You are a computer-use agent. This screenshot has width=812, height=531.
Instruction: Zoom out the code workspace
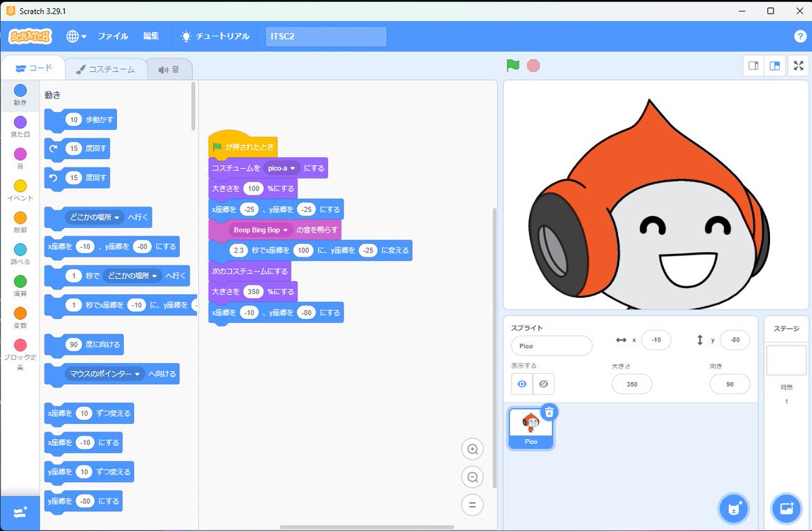(472, 476)
